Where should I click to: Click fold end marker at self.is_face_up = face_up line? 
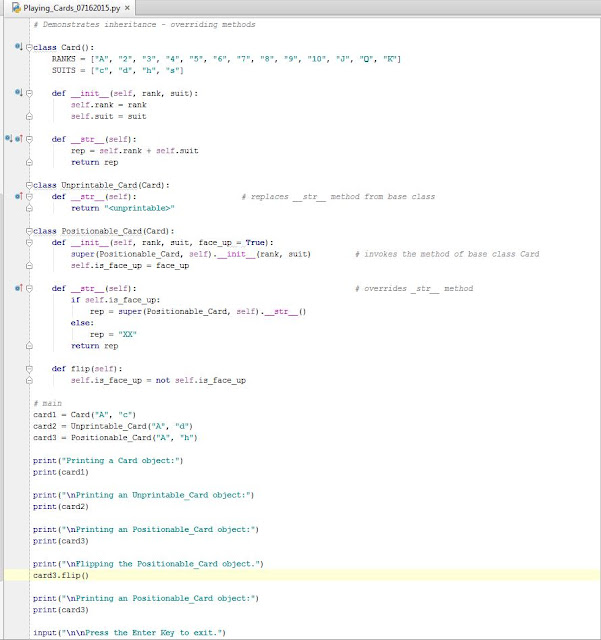(x=29, y=265)
